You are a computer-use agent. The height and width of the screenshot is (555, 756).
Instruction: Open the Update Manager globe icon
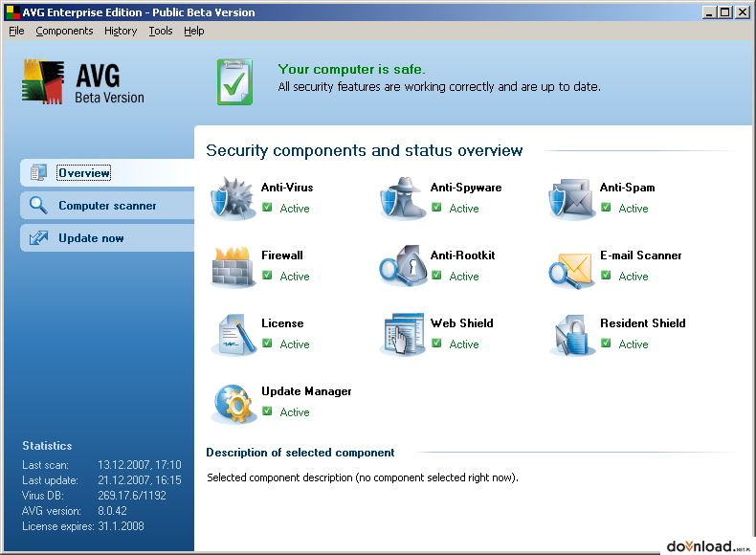pyautogui.click(x=233, y=404)
